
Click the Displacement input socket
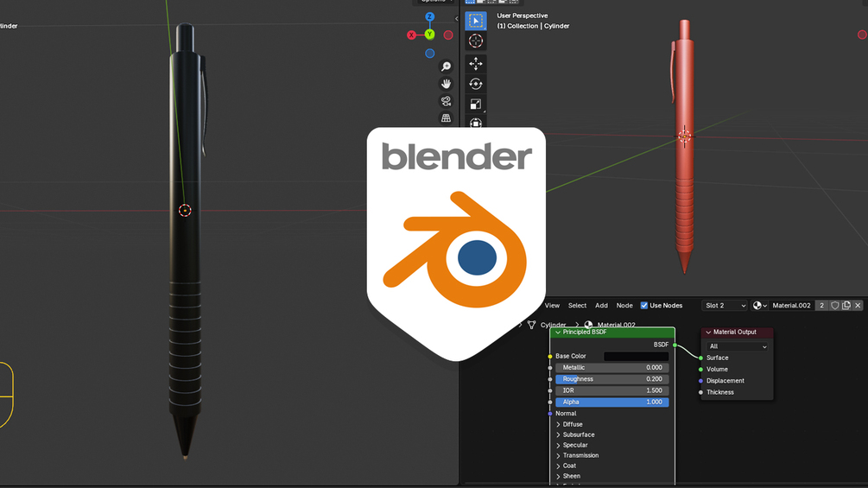(700, 381)
